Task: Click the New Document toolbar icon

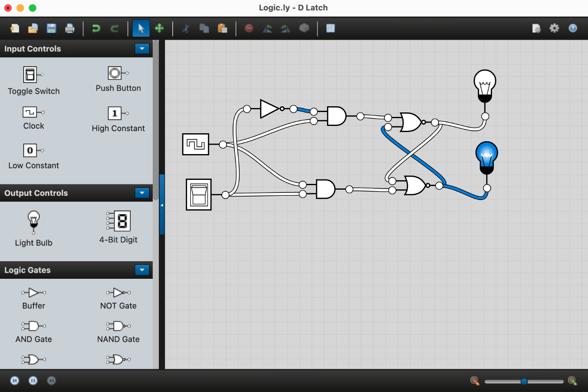Action: point(15,28)
